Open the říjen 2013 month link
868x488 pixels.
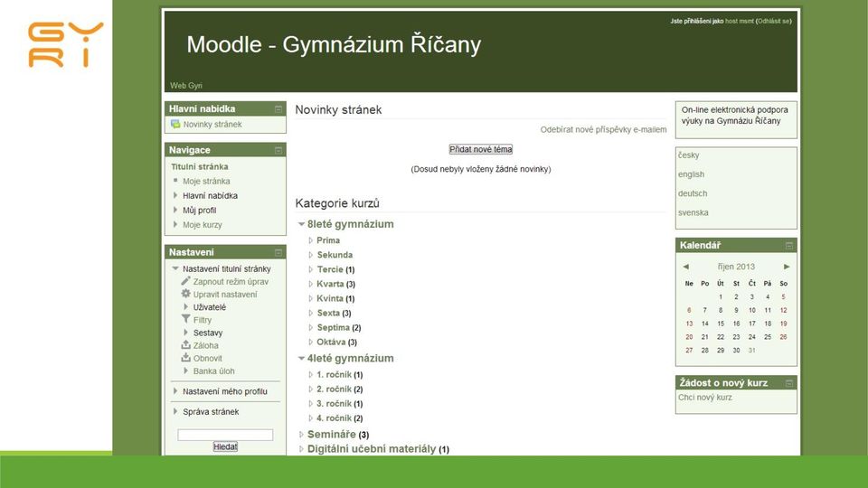(x=736, y=267)
